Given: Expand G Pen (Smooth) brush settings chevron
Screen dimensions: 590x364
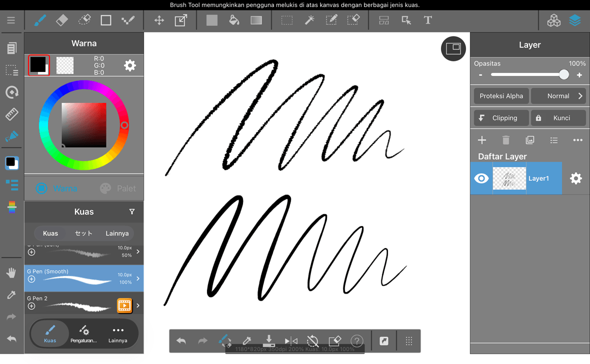Looking at the screenshot, I should tap(138, 278).
